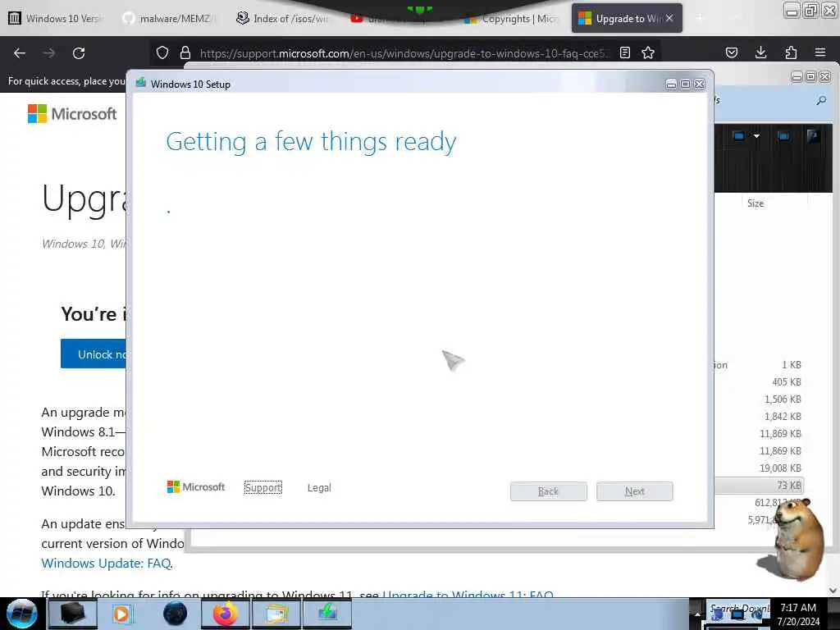
Task: Open the black folder taskbar icon
Action: pos(72,614)
